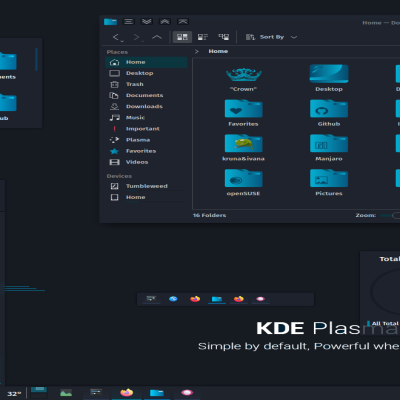Select Home under Places in sidebar

click(x=146, y=62)
